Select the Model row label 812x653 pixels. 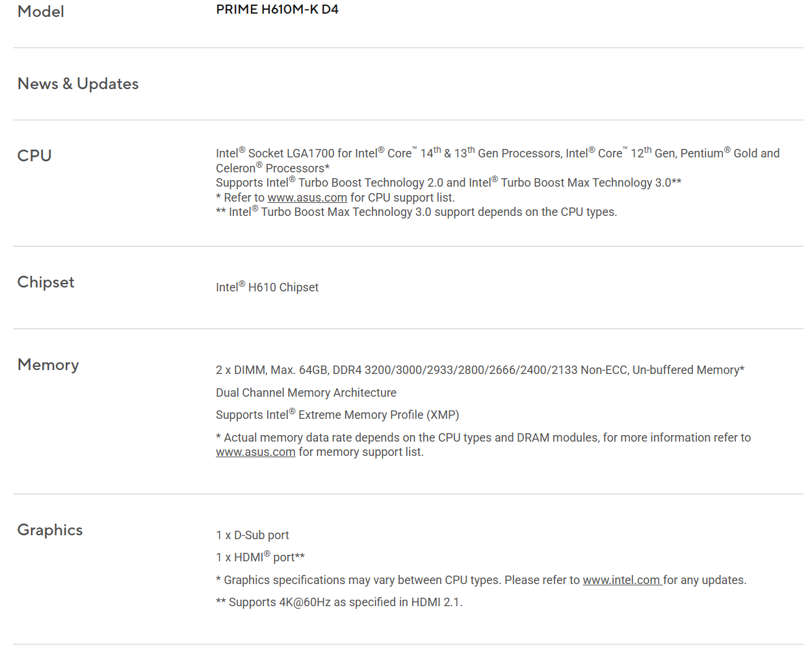[40, 11]
